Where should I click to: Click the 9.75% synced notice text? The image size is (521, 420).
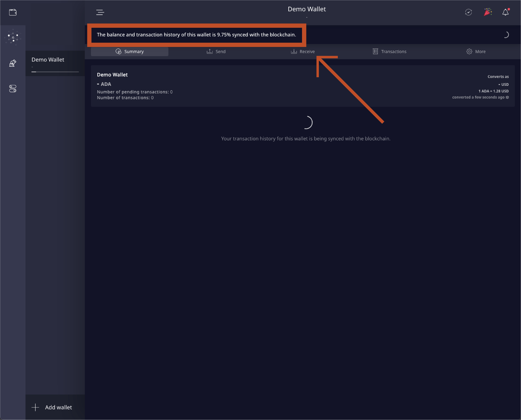[x=196, y=35]
